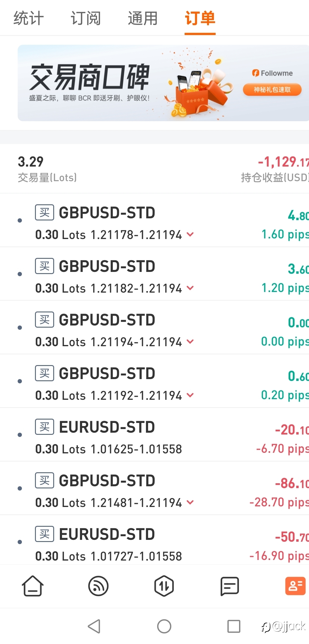Open the 交易商口碑 promotional banner

163,83
